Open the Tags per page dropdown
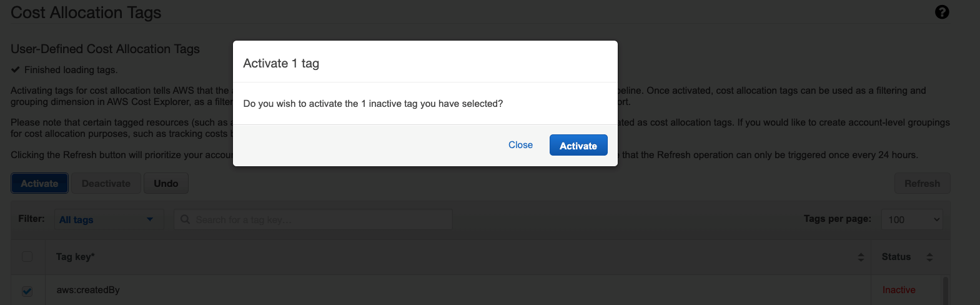The image size is (980, 305). click(912, 219)
